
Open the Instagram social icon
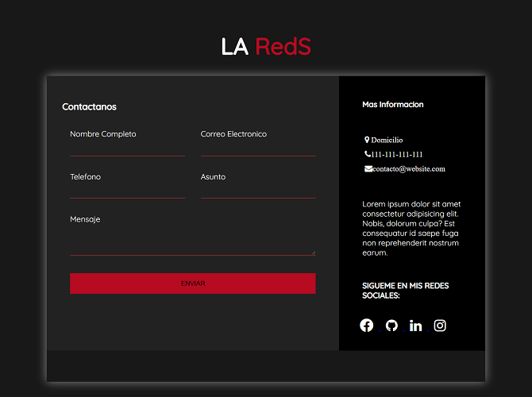[440, 326]
